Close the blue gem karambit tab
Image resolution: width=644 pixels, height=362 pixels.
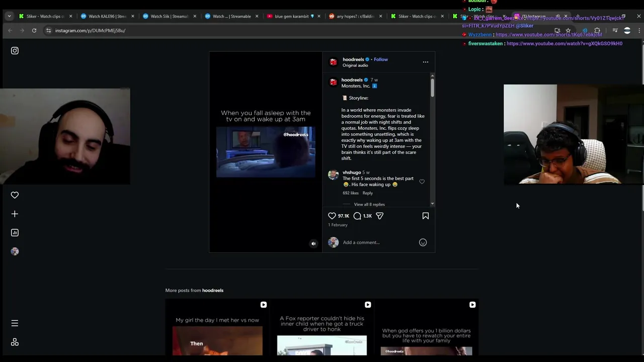pyautogui.click(x=318, y=16)
